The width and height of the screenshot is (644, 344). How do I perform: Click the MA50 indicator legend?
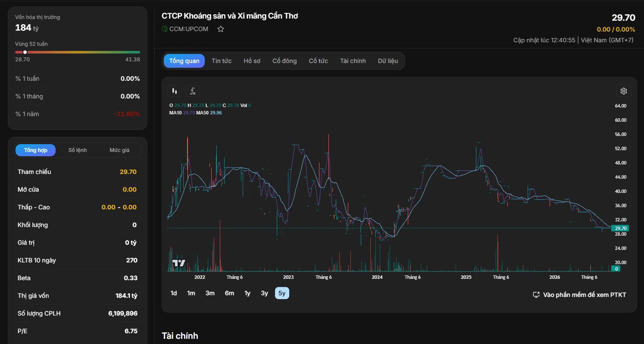coord(209,113)
